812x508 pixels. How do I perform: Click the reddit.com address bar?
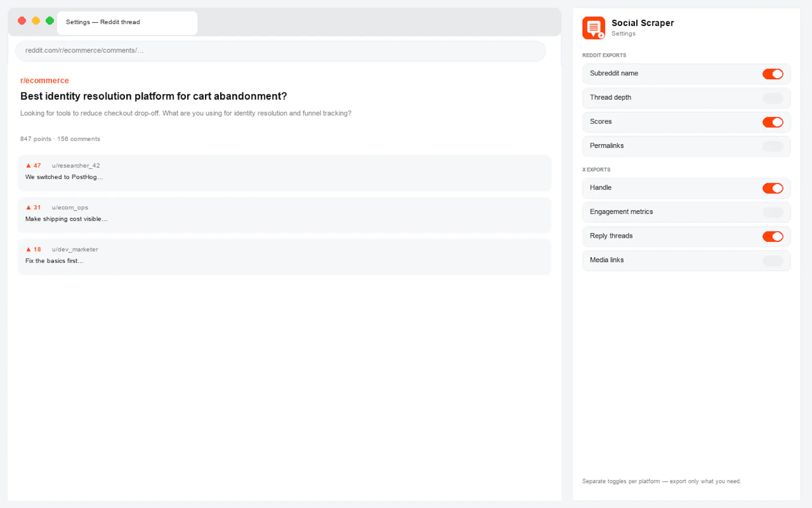coord(280,51)
